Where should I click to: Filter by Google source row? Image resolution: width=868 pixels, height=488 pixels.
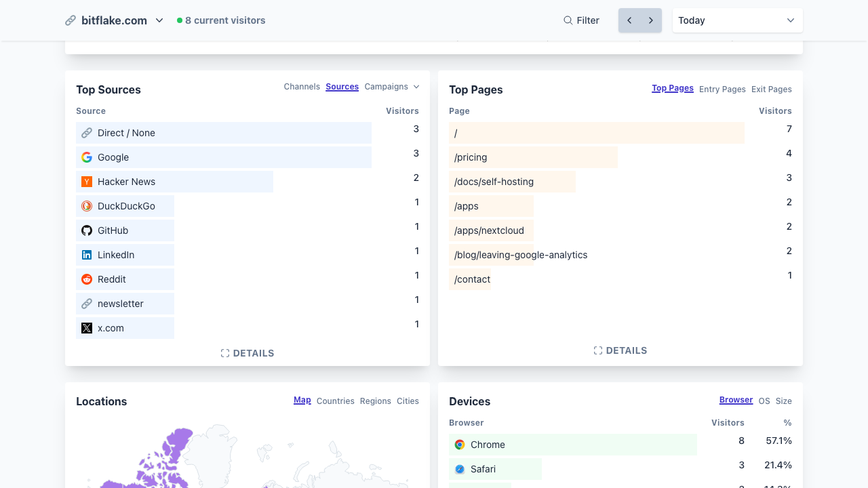(x=224, y=157)
